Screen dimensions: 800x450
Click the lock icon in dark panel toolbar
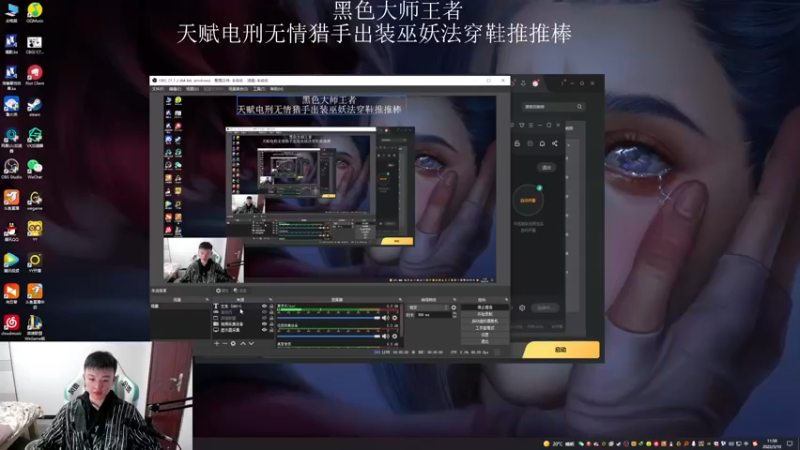click(517, 143)
